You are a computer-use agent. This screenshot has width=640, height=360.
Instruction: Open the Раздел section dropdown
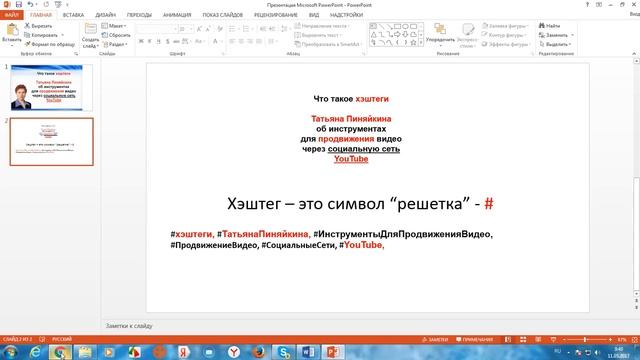(115, 44)
